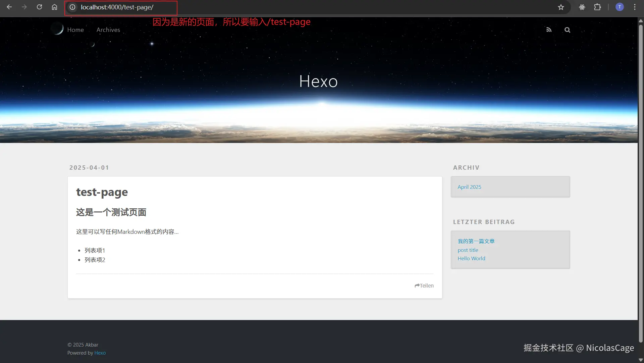The width and height of the screenshot is (644, 363).
Task: Reload the current page
Action: tap(39, 7)
